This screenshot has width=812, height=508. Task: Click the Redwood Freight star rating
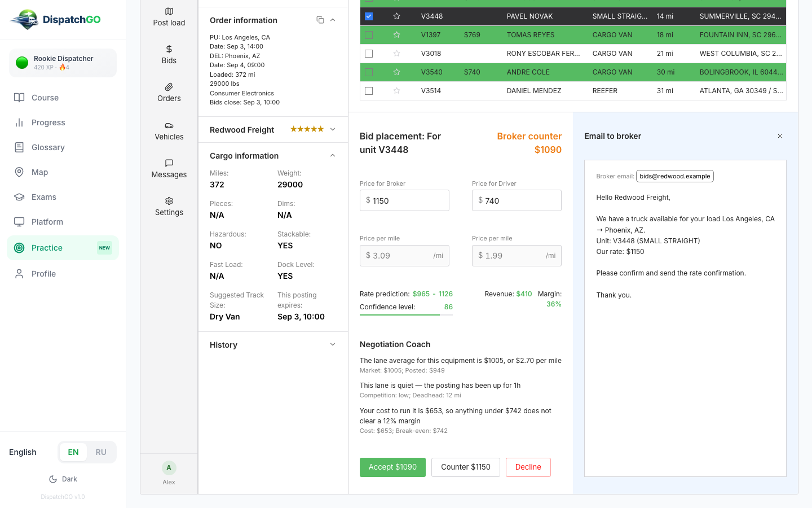(307, 129)
